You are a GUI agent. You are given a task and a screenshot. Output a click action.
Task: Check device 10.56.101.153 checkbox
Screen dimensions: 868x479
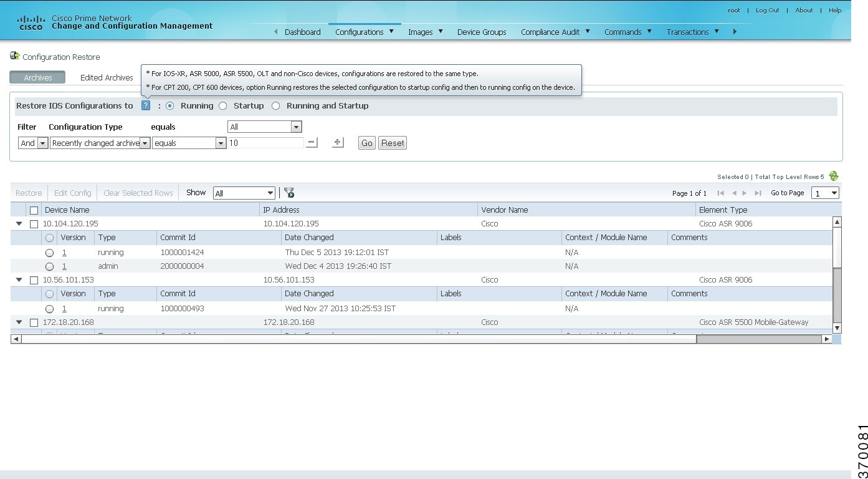(x=34, y=280)
